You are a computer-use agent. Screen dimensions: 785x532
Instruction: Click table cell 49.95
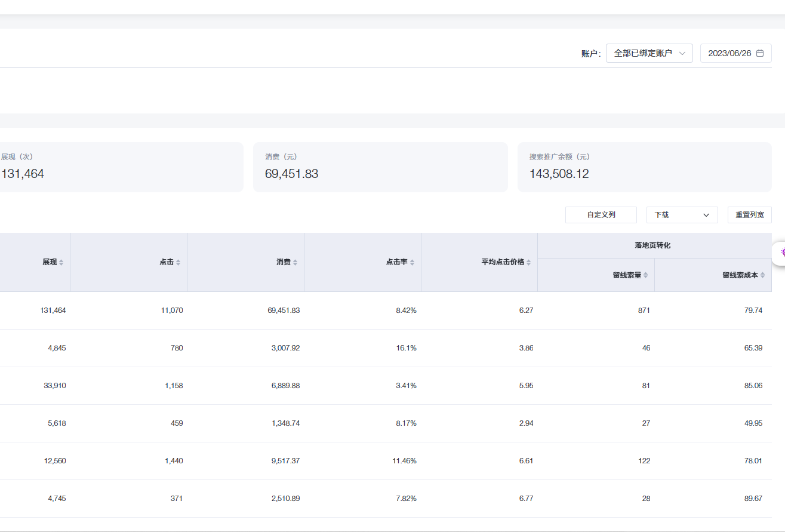[x=753, y=423]
